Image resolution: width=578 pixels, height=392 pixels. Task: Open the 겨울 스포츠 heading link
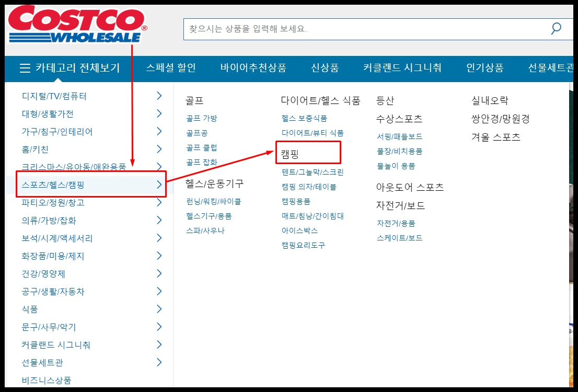[496, 137]
